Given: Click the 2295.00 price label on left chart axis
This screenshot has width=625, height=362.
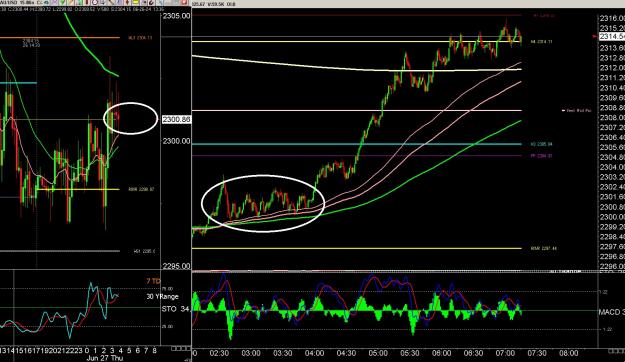Looking at the screenshot, I should (x=177, y=266).
